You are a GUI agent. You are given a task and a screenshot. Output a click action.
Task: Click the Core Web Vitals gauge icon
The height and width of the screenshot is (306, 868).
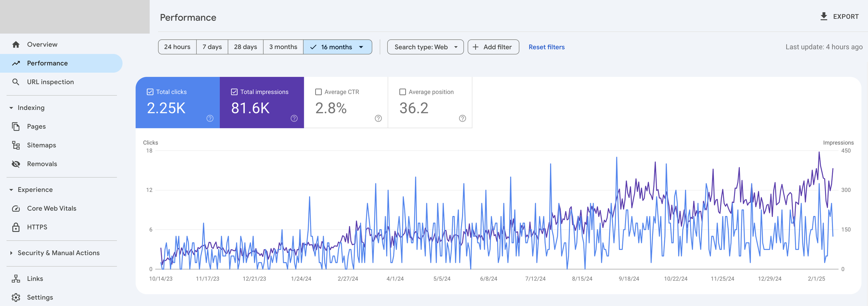click(16, 209)
